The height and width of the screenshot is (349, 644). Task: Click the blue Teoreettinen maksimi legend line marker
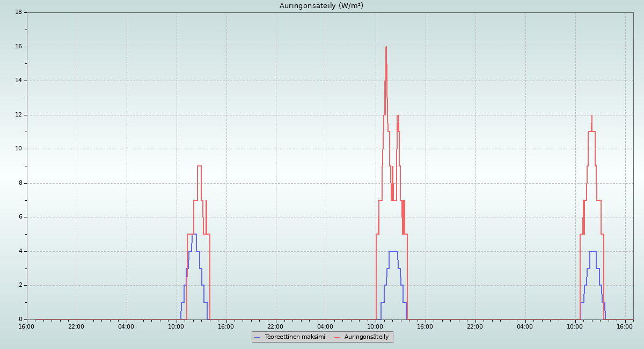pyautogui.click(x=257, y=337)
